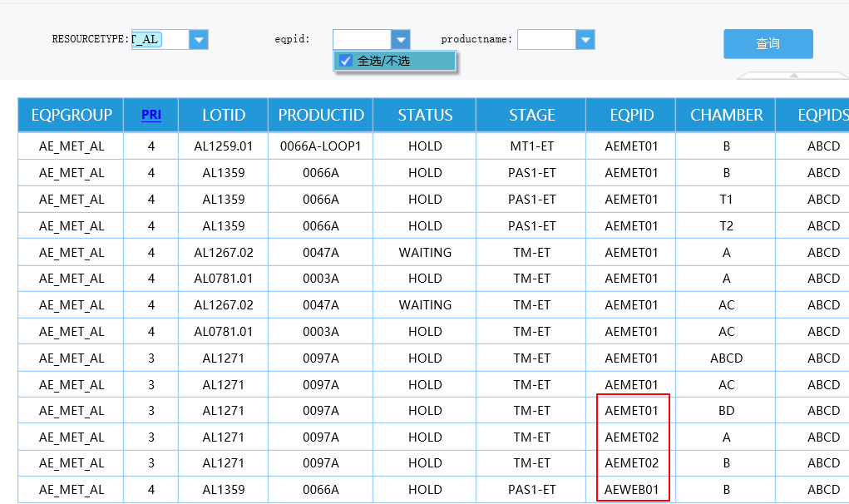Select the PRODUCTID column header
This screenshot has width=849, height=504.
321,115
